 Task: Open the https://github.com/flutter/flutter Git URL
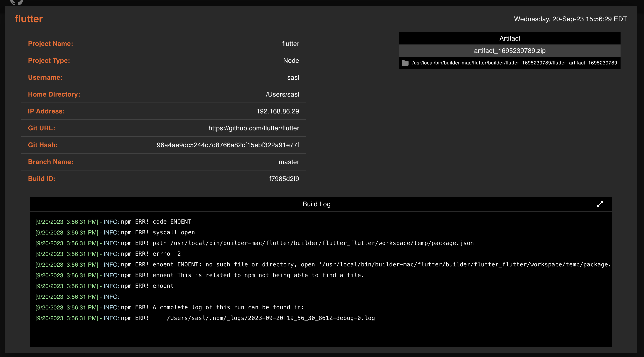pyautogui.click(x=254, y=128)
